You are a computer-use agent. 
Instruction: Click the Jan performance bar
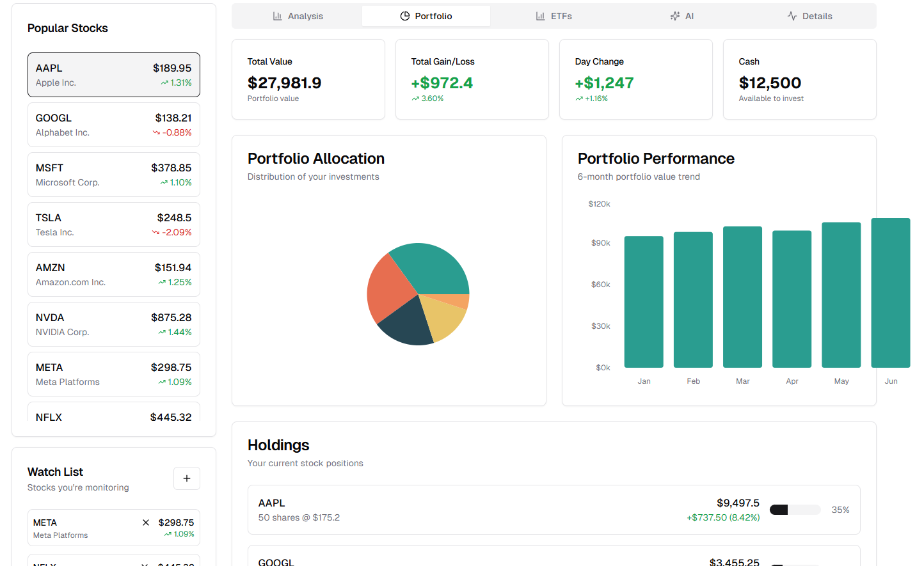[644, 302]
